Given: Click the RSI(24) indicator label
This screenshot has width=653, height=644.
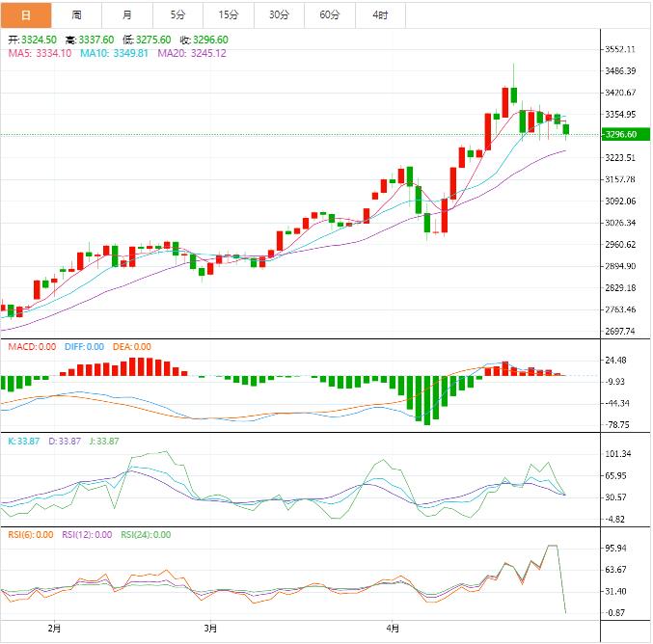Looking at the screenshot, I should click(x=146, y=534).
